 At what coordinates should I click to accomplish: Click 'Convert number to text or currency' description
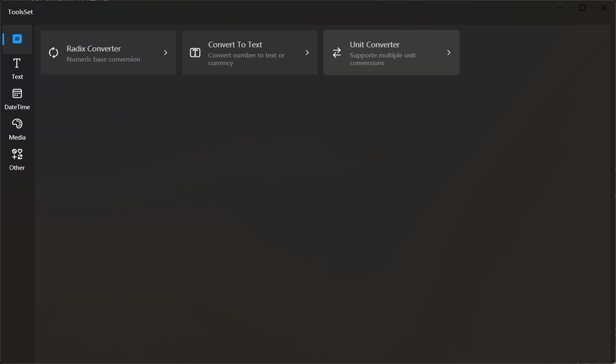(x=246, y=59)
